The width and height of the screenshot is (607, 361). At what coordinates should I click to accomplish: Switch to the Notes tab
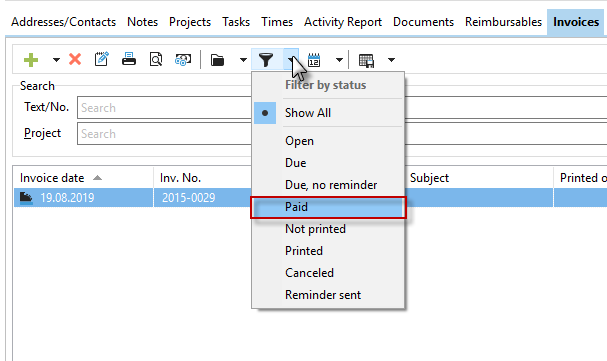[x=142, y=22]
